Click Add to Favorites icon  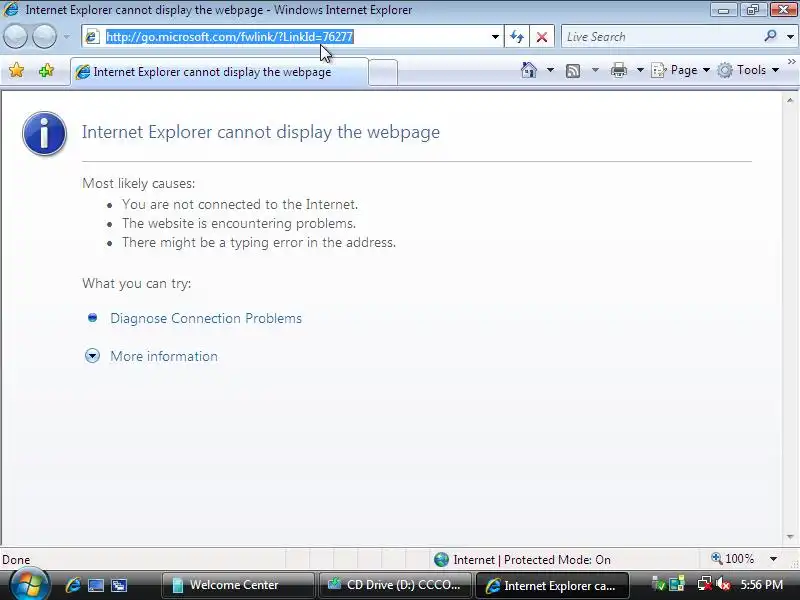[46, 70]
